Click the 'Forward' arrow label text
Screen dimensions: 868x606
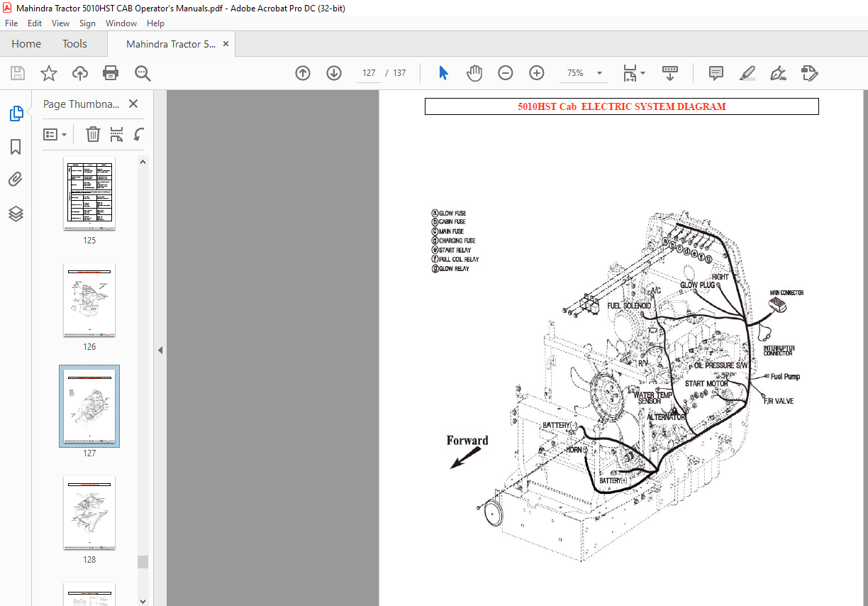click(467, 441)
